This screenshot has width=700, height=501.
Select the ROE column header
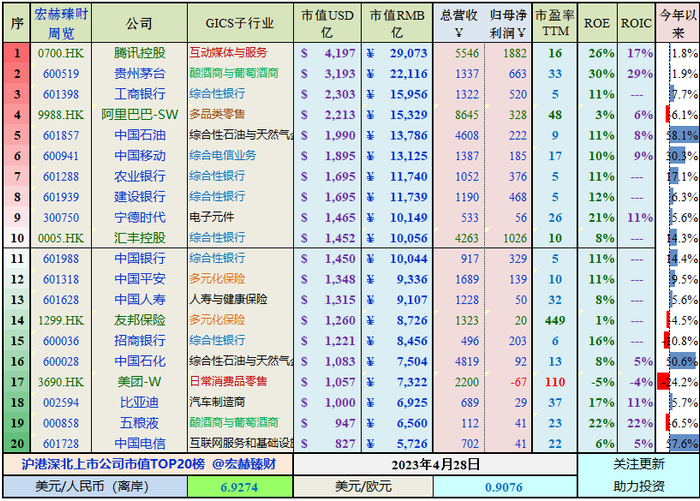coord(597,23)
